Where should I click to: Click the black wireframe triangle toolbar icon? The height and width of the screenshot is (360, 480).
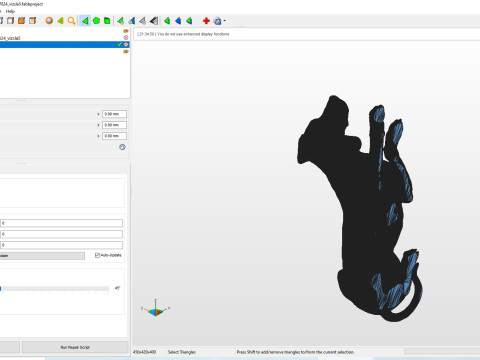154,21
